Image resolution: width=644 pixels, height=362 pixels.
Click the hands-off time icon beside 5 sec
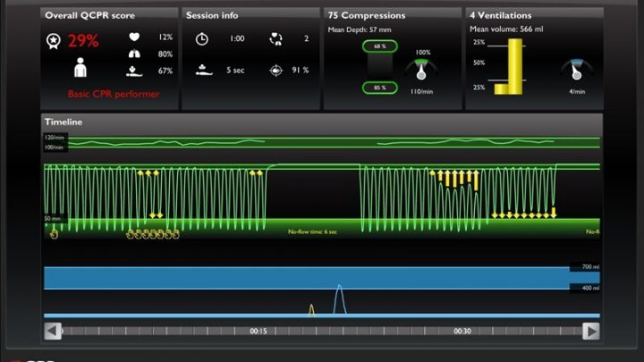pos(204,71)
